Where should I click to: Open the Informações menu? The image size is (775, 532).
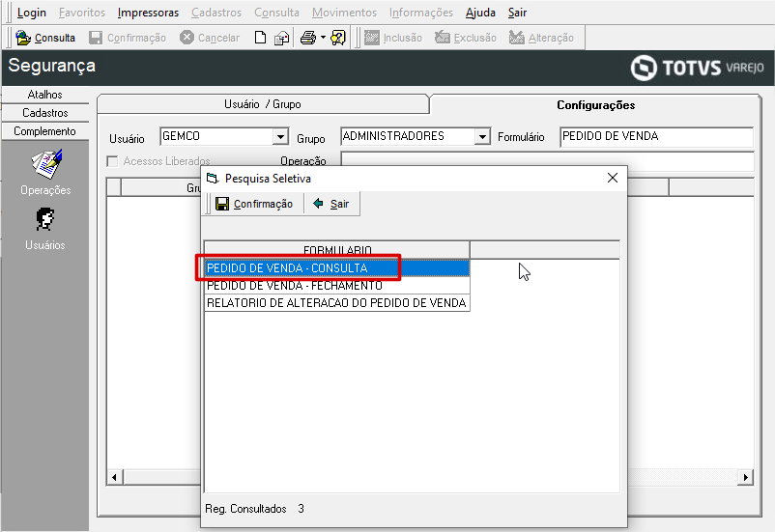421,13
